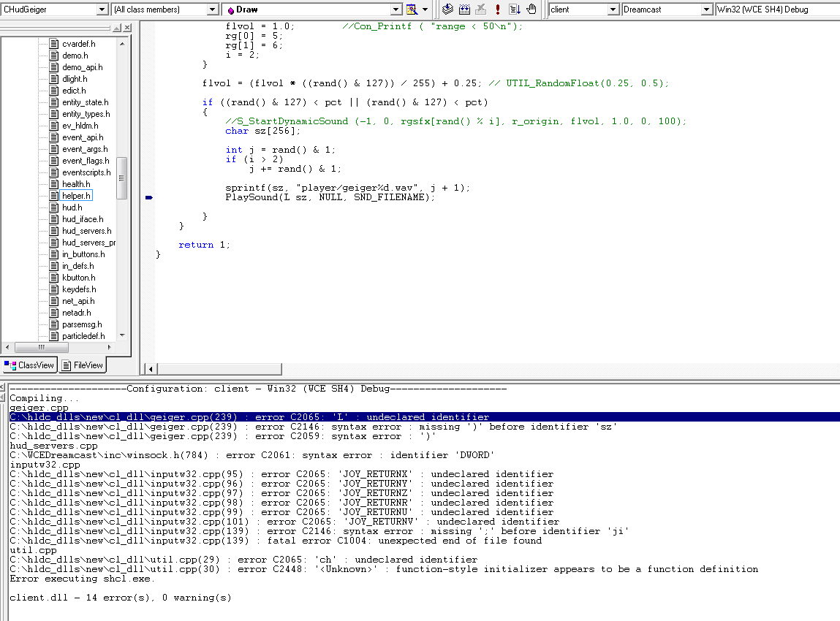This screenshot has height=621, width=840.
Task: Click the Win32 (WCE SH4) Debug configuration box
Action: (777, 9)
